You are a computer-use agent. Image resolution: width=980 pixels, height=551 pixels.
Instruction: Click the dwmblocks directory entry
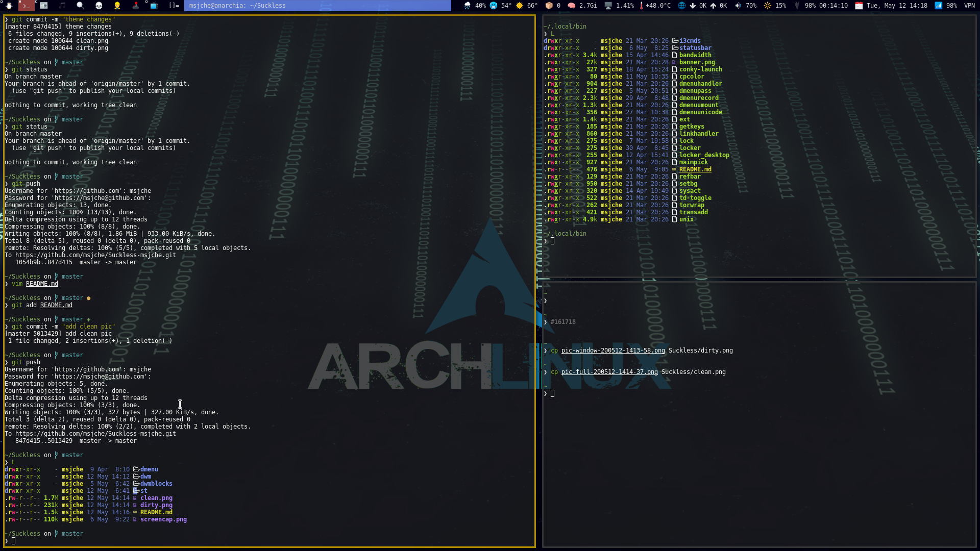(x=156, y=484)
